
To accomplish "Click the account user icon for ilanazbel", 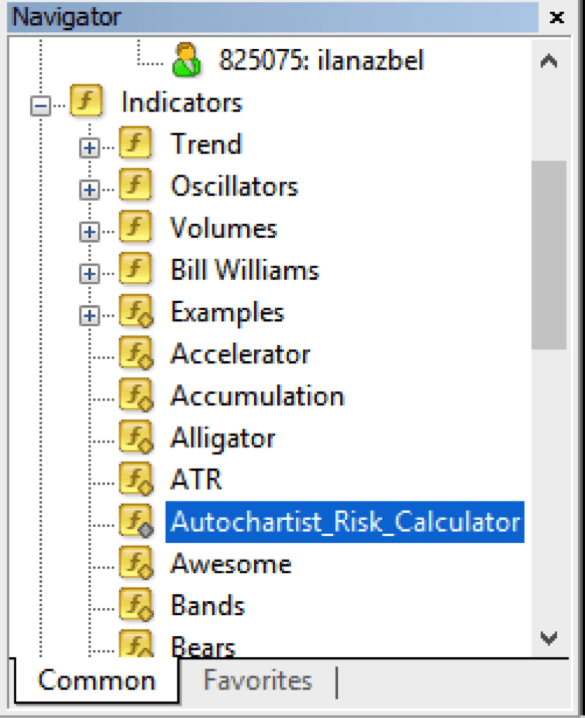I will click(x=186, y=60).
